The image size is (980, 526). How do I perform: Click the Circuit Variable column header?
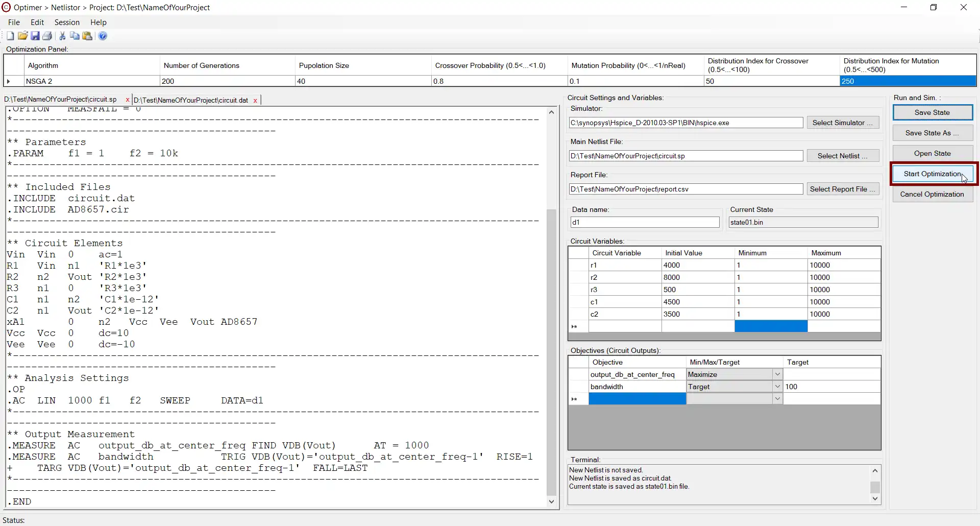click(625, 253)
